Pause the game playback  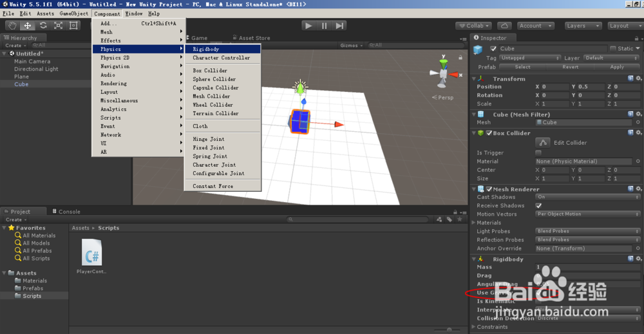324,26
